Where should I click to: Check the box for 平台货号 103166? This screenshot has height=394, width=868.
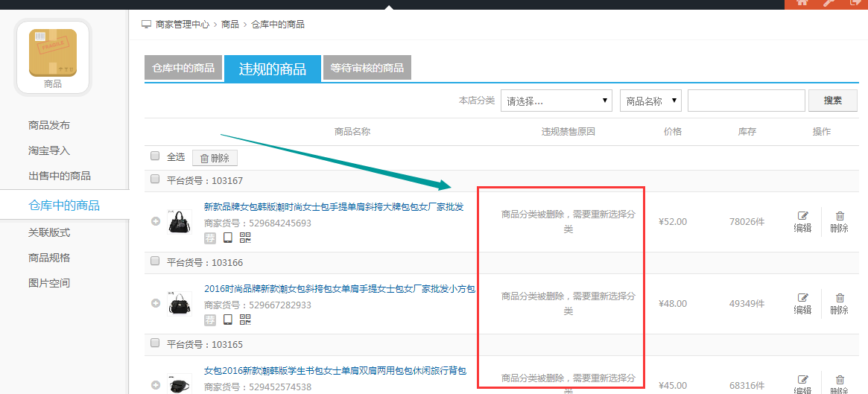click(155, 261)
